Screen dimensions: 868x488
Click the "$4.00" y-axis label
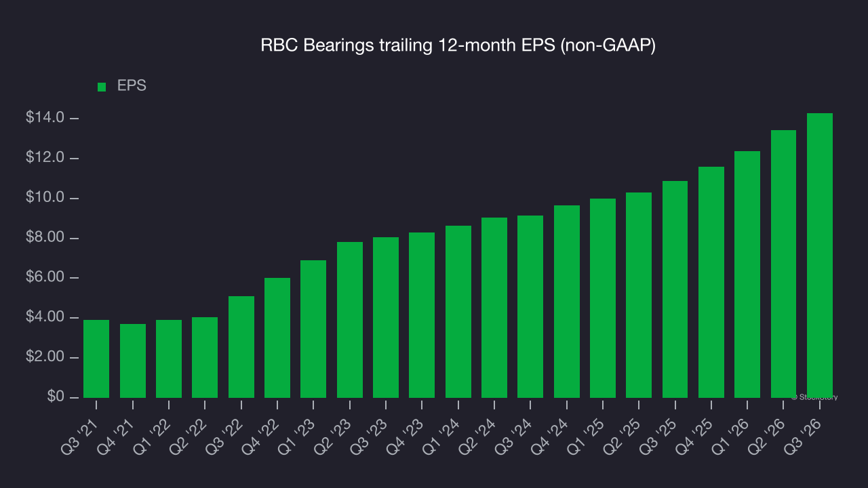pos(45,318)
